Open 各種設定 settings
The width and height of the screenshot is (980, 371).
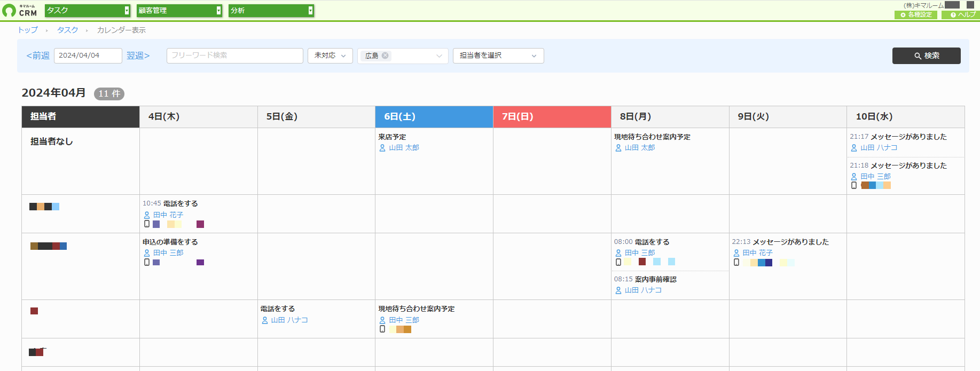pos(916,15)
